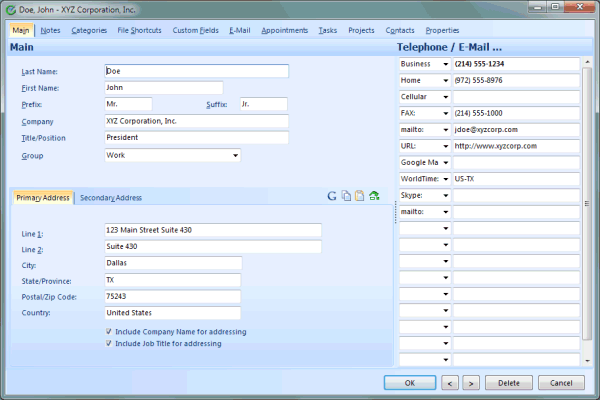The width and height of the screenshot is (600, 400).
Task: Open the Properties tab
Action: pos(442,30)
